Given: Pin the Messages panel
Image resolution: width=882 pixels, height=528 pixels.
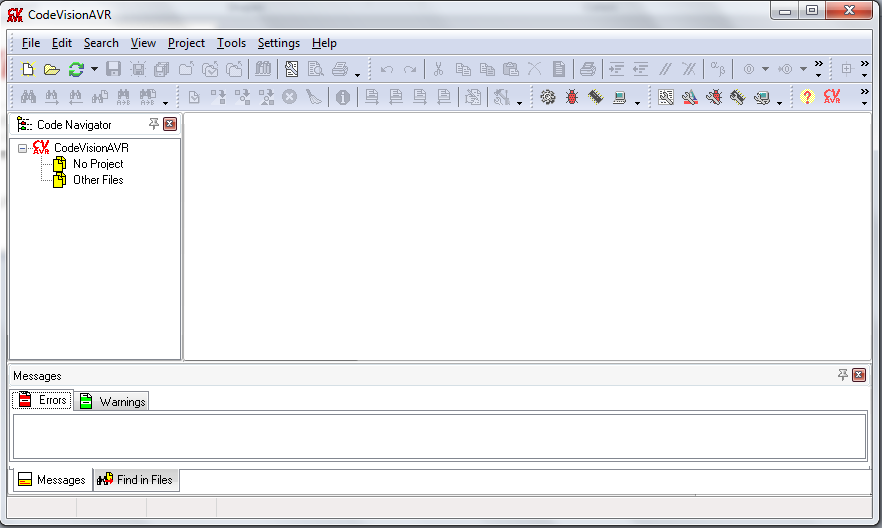Looking at the screenshot, I should coord(842,374).
